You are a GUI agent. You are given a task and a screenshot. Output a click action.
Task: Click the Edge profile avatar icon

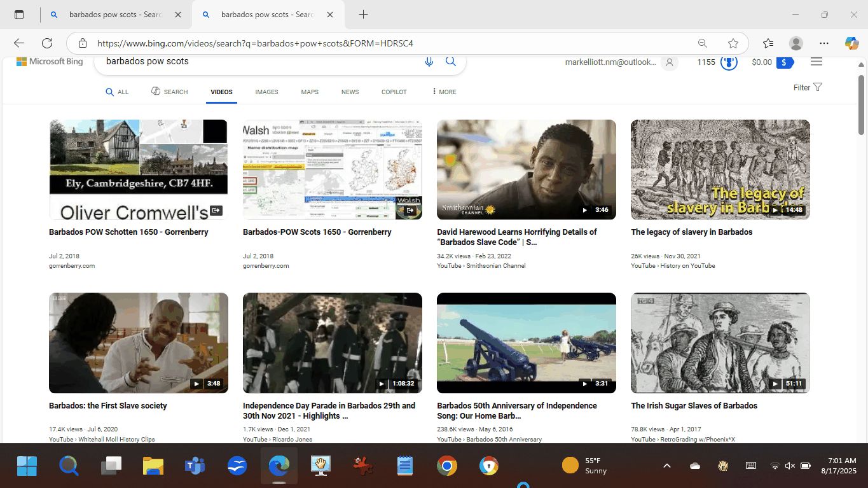pos(796,43)
